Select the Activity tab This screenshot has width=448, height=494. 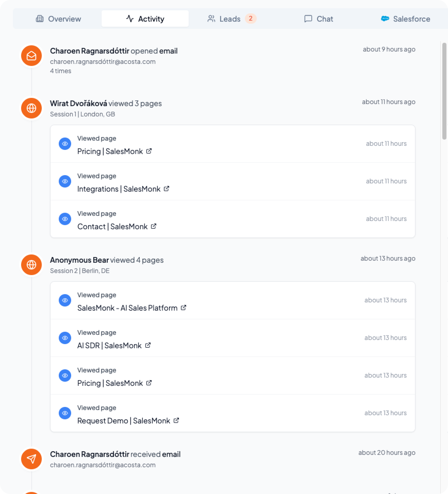click(145, 19)
